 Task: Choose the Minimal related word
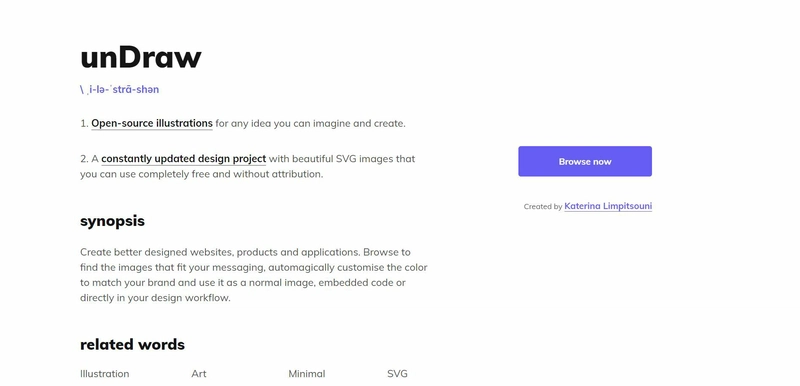[x=307, y=373]
